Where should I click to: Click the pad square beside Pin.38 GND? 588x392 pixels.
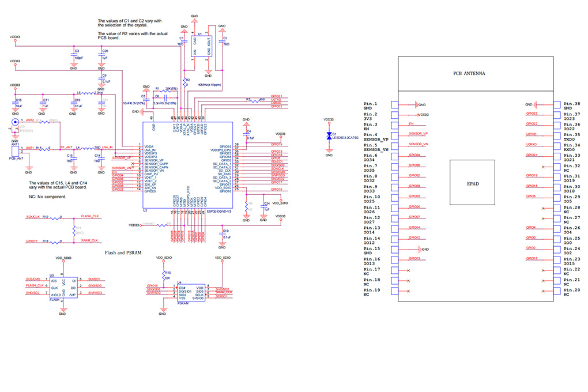pyautogui.click(x=557, y=105)
